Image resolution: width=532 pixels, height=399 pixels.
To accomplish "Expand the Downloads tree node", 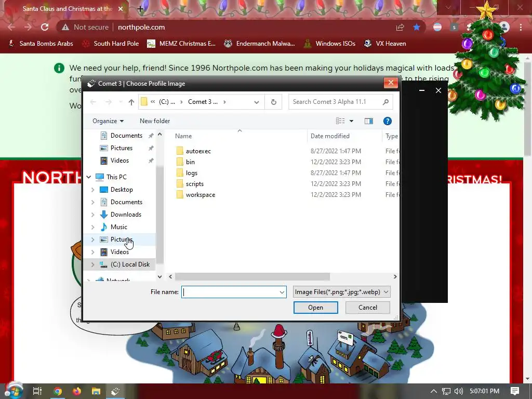I will coord(92,215).
